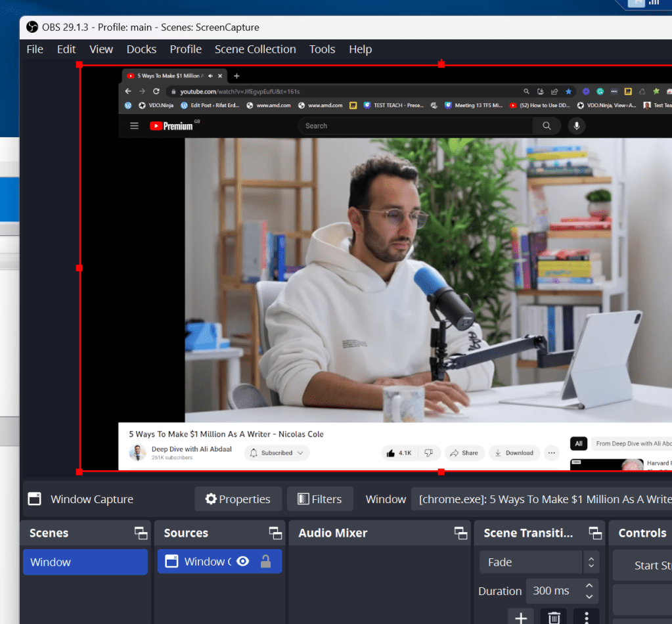Click the VDO.Ninja bookmark in bookmarks bar
The image size is (672, 624).
[x=156, y=105]
